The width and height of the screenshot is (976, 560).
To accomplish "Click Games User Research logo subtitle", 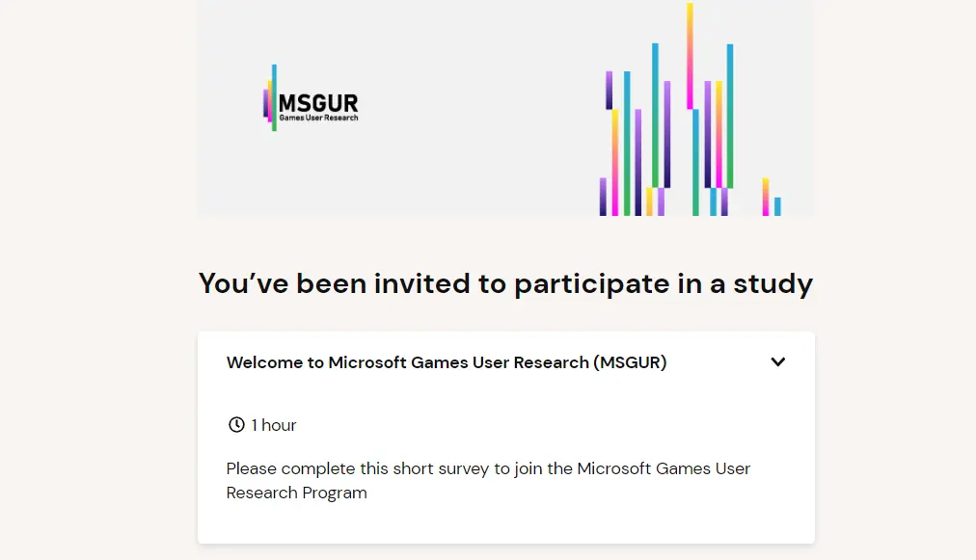I will [x=318, y=118].
